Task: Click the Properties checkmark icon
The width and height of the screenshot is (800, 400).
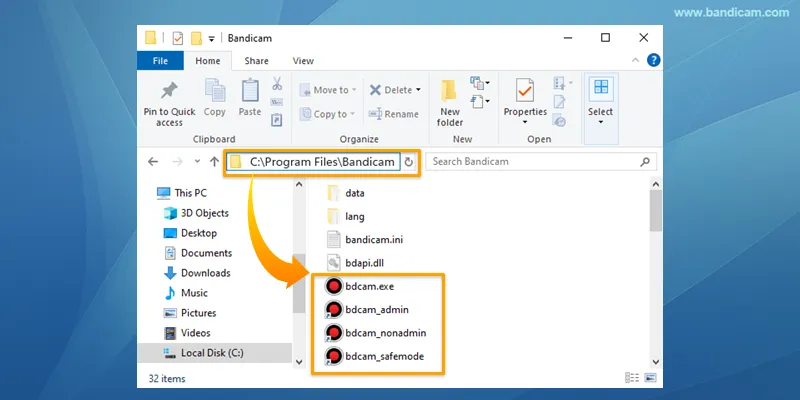Action: pyautogui.click(x=524, y=90)
